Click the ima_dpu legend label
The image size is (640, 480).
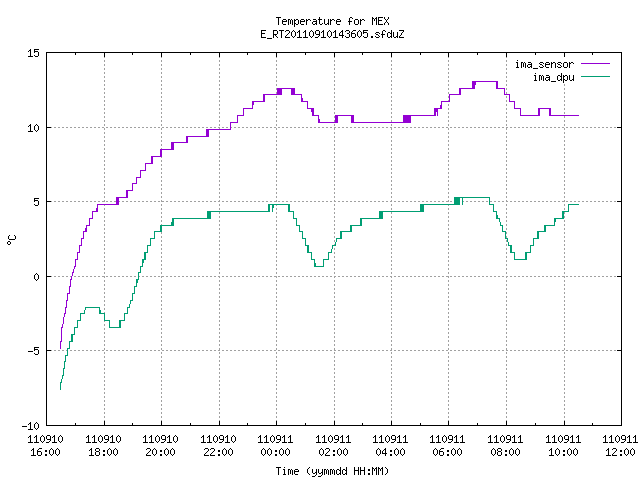[553, 77]
